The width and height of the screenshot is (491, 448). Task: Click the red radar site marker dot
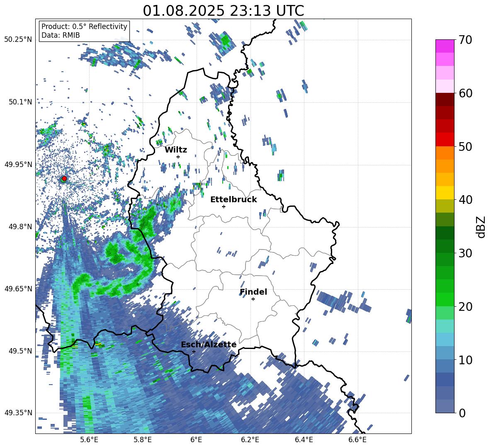(x=64, y=179)
